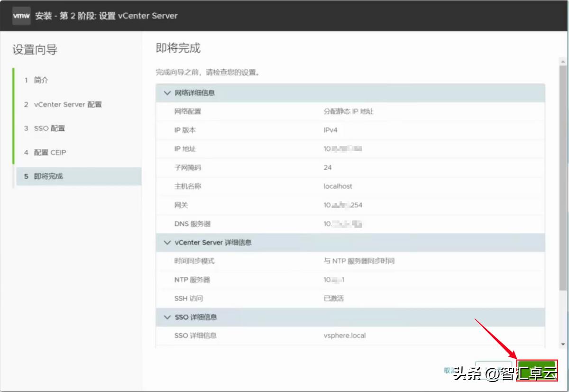Click the 网络配置 row label
Screen dimensions: 569x392
tap(188, 111)
